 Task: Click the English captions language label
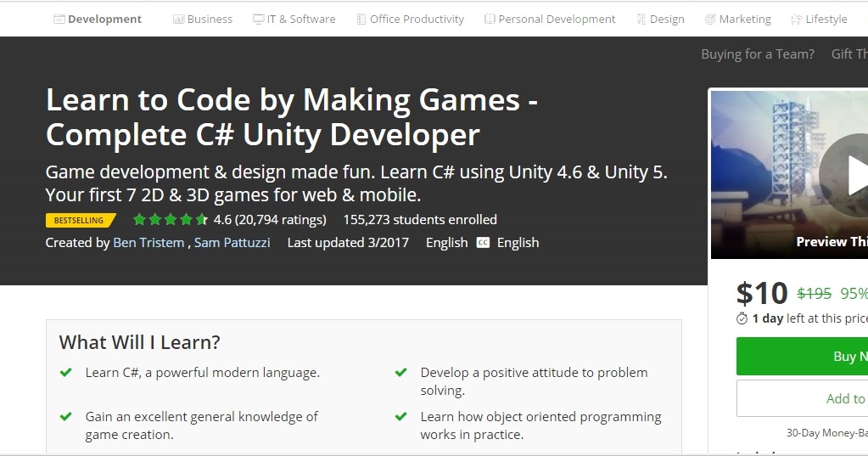pyautogui.click(x=518, y=243)
